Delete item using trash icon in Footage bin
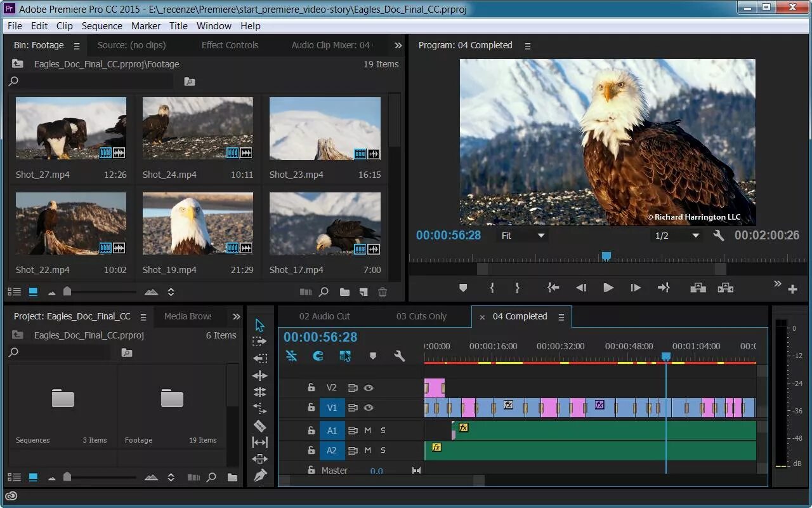Image resolution: width=812 pixels, height=508 pixels. pos(383,292)
